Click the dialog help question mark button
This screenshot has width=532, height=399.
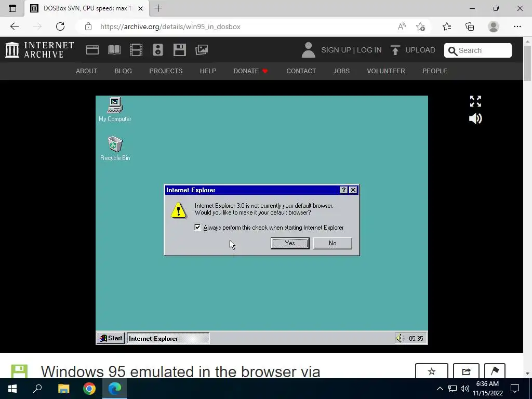[x=344, y=190]
